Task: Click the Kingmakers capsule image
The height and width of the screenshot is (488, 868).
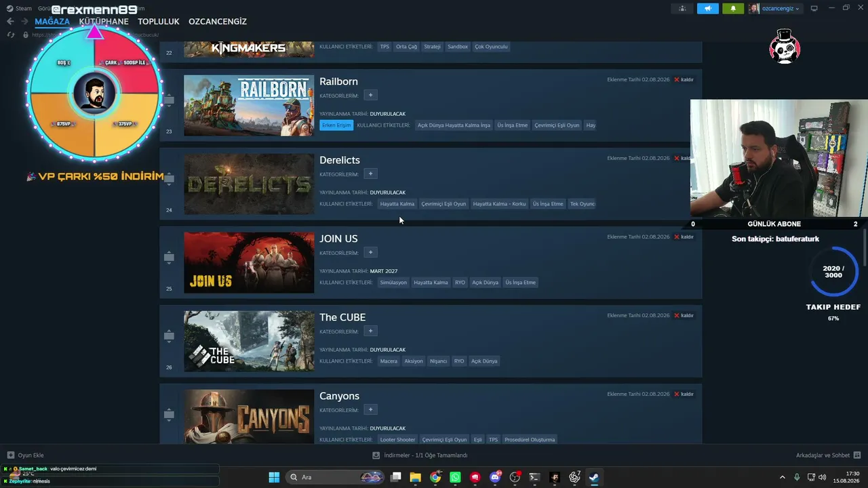Action: coord(249,49)
